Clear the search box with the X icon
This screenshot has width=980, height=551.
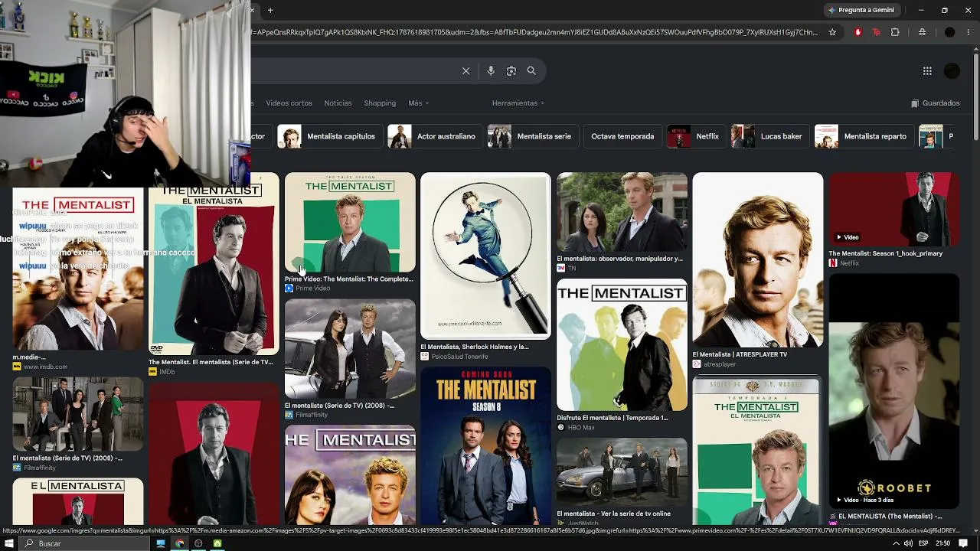465,71
